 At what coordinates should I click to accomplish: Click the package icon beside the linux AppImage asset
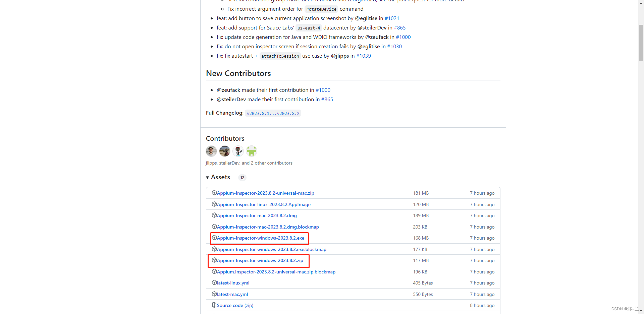[x=214, y=204]
